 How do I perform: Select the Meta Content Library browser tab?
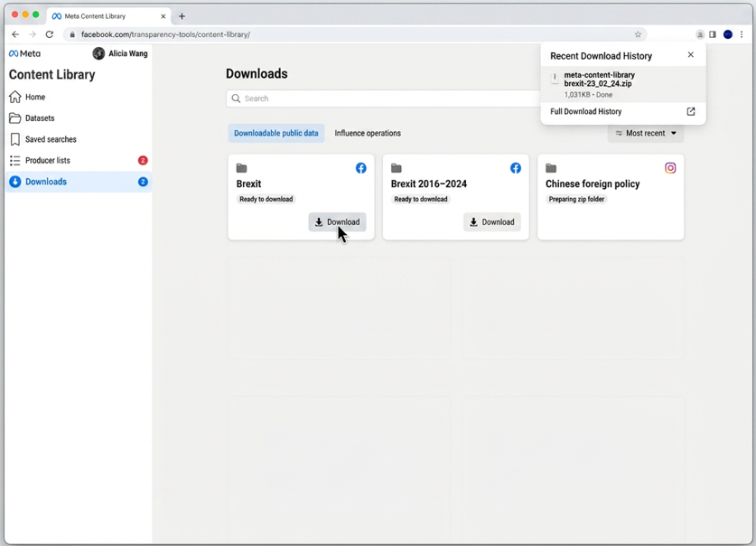pyautogui.click(x=110, y=16)
